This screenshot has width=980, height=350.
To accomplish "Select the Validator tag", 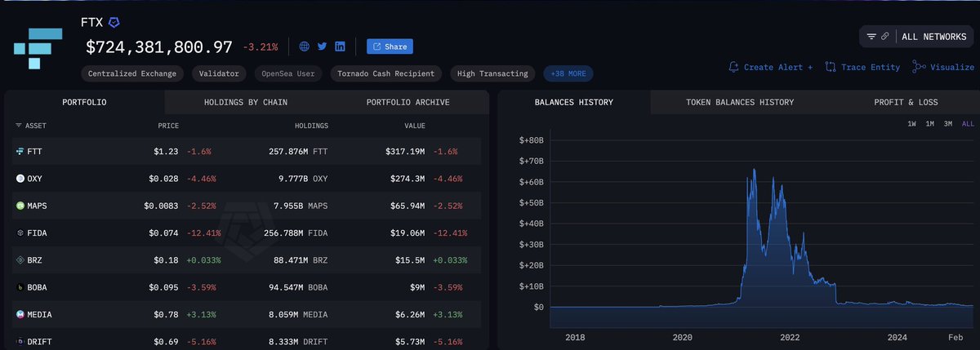I will (x=220, y=73).
